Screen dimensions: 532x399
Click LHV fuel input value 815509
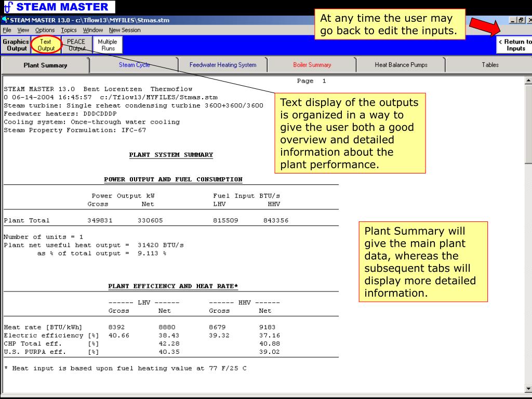(x=225, y=220)
